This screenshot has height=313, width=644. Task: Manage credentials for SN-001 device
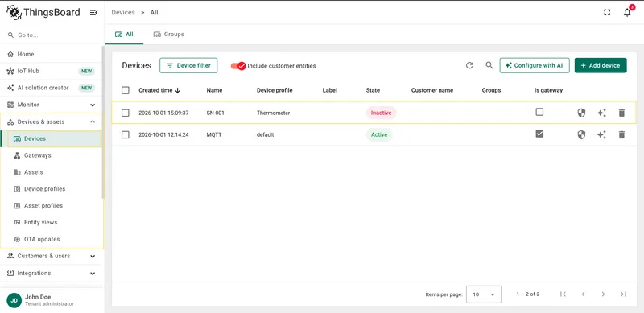click(x=581, y=113)
